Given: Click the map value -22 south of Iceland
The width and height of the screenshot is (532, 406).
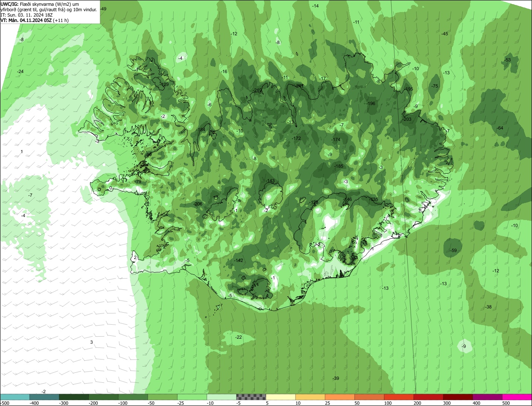Looking at the screenshot, I should click(x=239, y=337).
